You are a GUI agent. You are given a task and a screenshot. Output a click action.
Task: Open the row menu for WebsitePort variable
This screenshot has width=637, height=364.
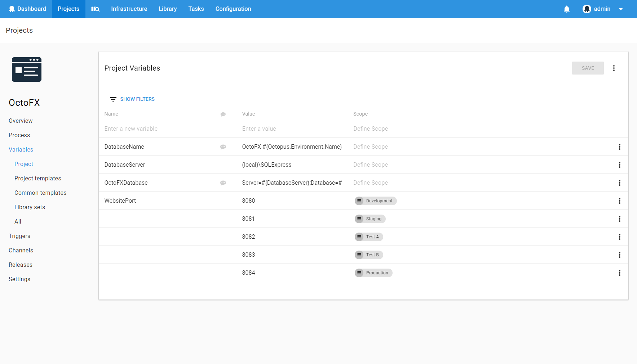[620, 201]
